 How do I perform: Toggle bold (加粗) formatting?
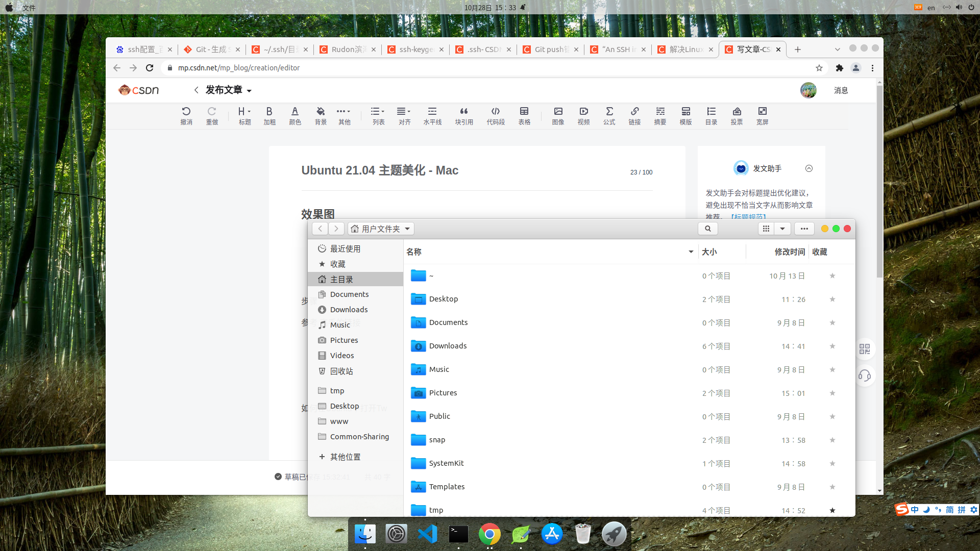(269, 116)
